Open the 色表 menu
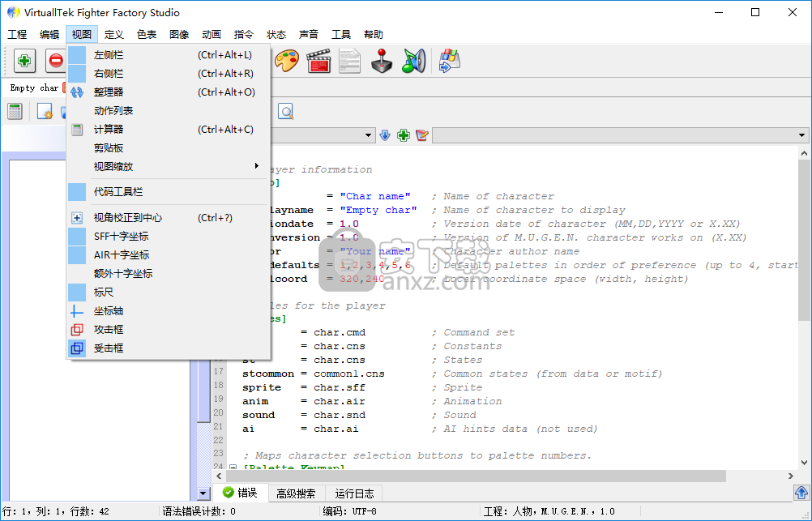Viewport: 812px width, 521px height. (x=147, y=35)
